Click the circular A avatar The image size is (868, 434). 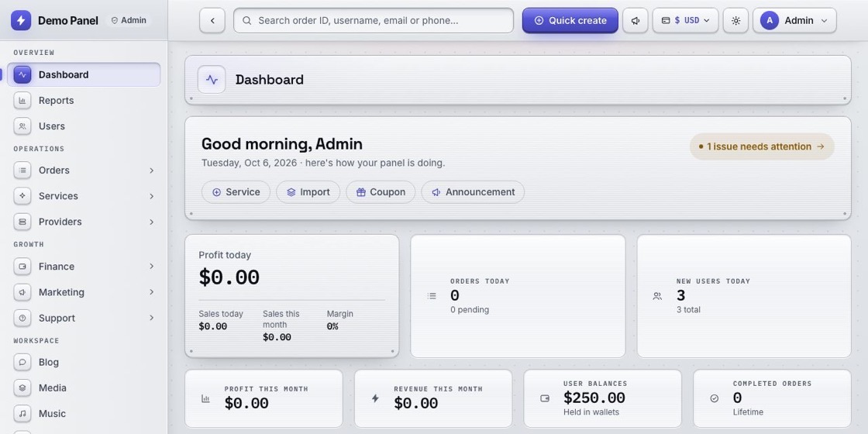[x=770, y=20]
